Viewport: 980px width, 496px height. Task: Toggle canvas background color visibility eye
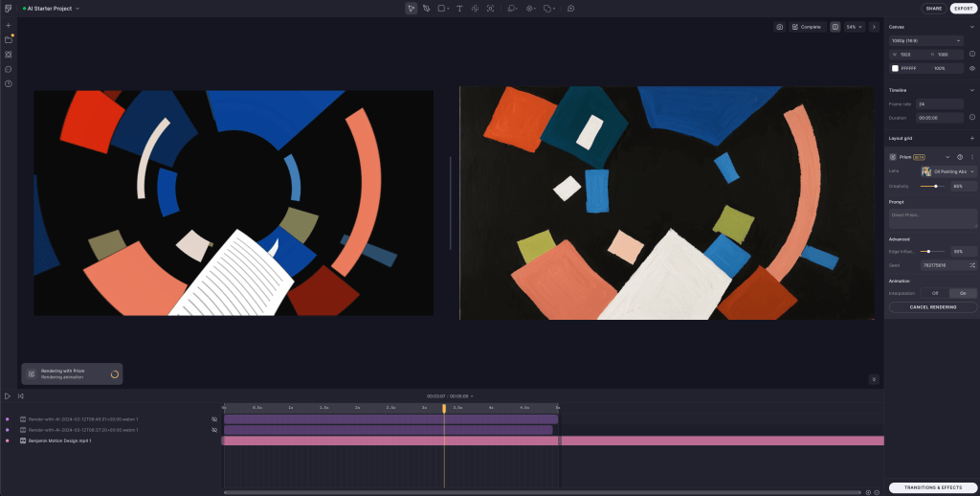pyautogui.click(x=972, y=69)
